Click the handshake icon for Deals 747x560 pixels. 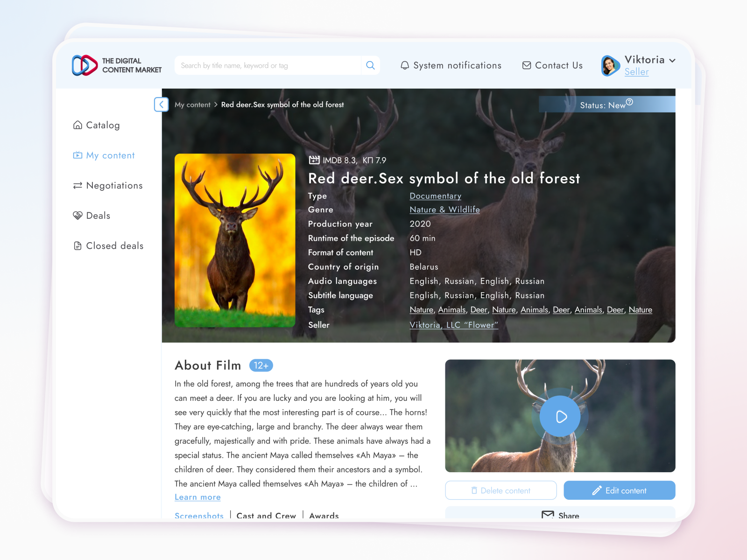pyautogui.click(x=77, y=216)
